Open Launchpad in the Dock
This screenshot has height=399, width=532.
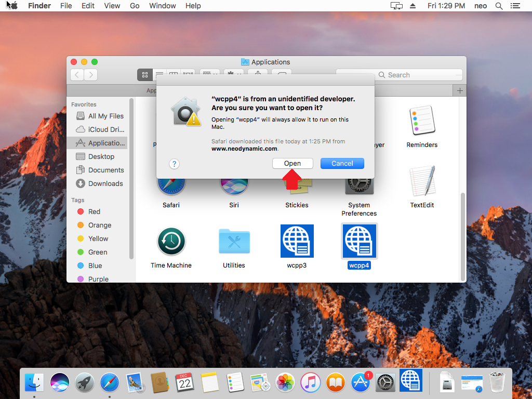tap(85, 382)
